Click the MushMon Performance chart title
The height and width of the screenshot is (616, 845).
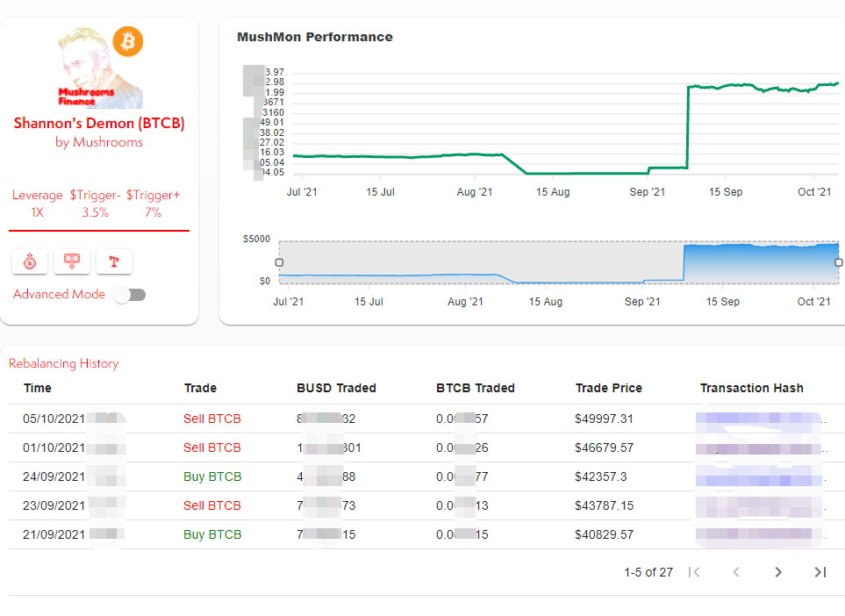pyautogui.click(x=315, y=37)
